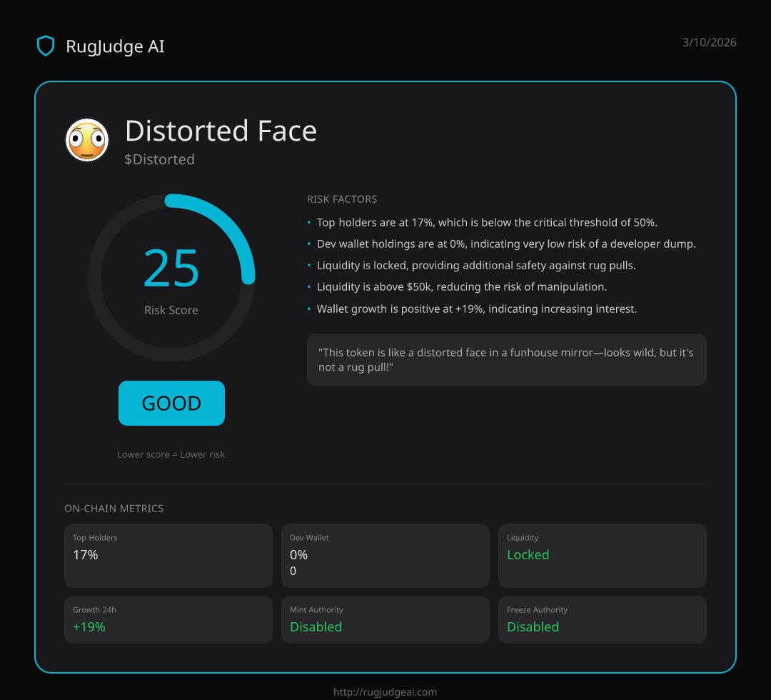Click the risk factor about top holders at 17%
The width and height of the screenshot is (771, 700).
pyautogui.click(x=487, y=222)
